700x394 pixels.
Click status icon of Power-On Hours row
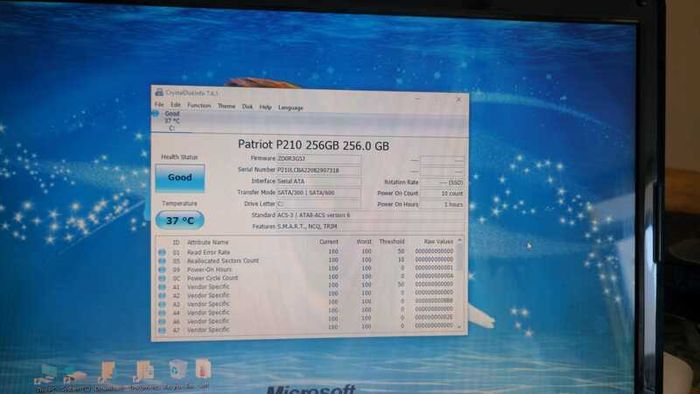click(162, 270)
